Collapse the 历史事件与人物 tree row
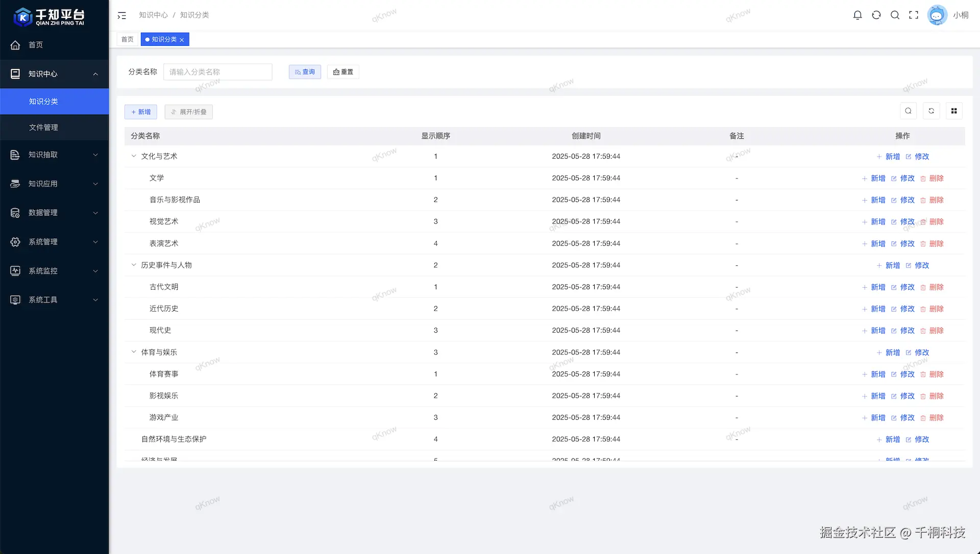980x554 pixels. tap(134, 265)
